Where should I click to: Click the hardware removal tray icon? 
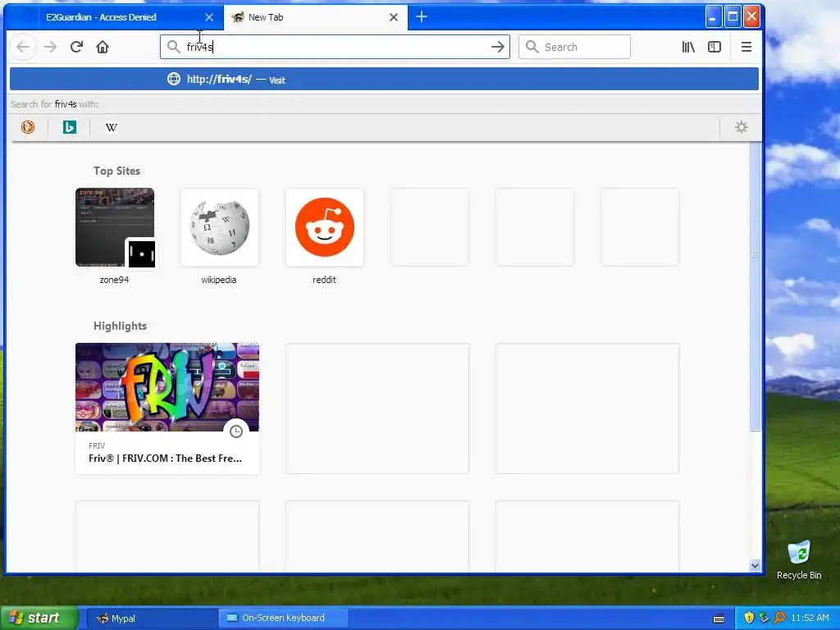point(764,619)
